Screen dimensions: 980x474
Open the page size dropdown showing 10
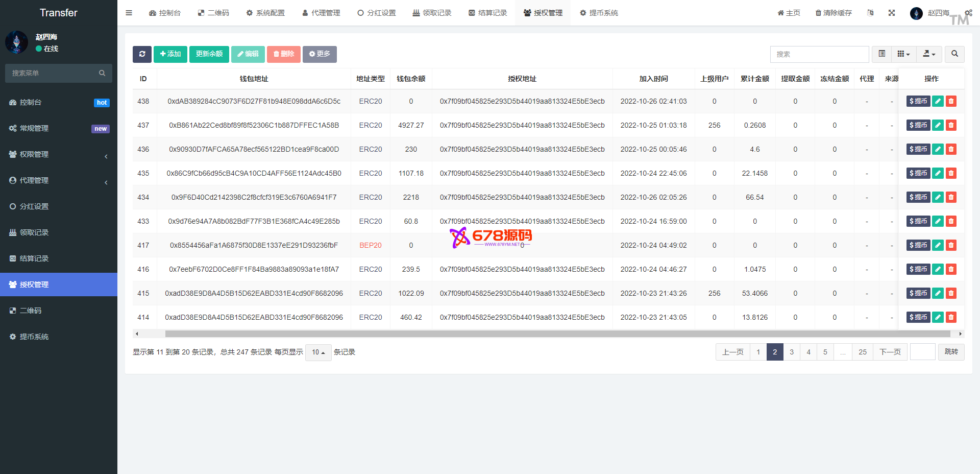click(318, 352)
